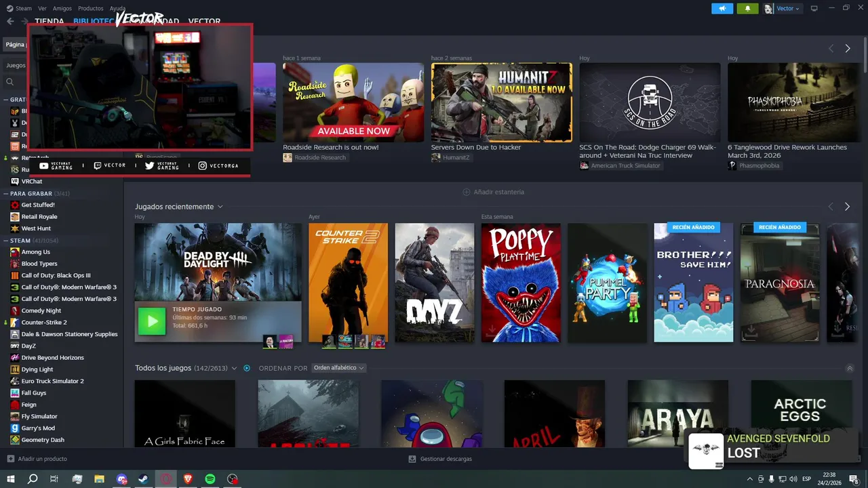Open the Discord taskbar icon
Viewport: 868px width, 488px height.
(122, 479)
